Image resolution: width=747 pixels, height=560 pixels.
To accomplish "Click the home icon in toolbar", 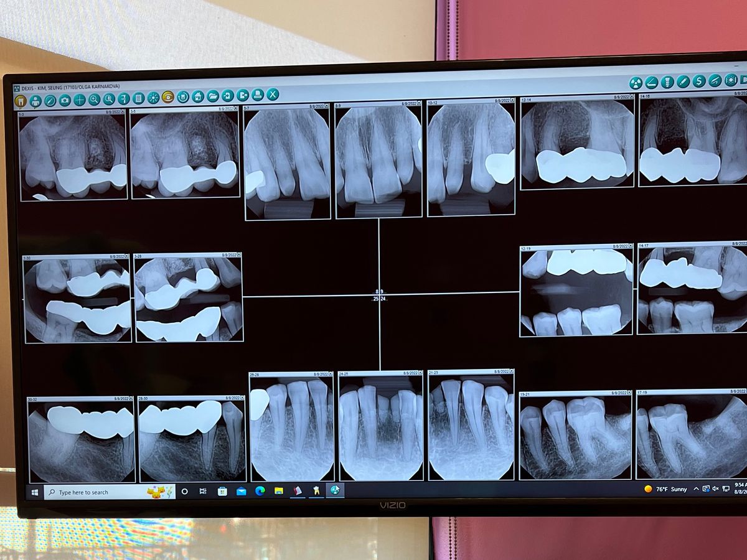I will point(198,96).
